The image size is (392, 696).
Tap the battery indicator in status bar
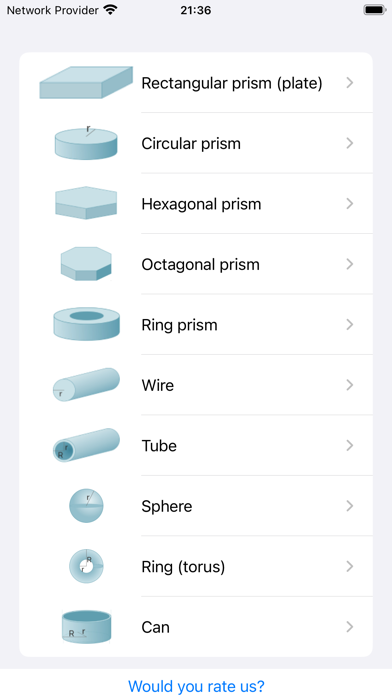(375, 10)
